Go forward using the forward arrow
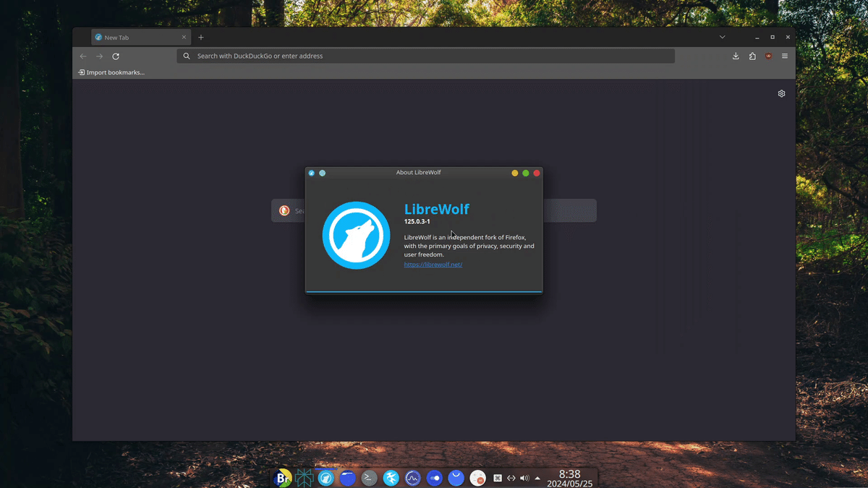The image size is (868, 488). click(x=100, y=56)
